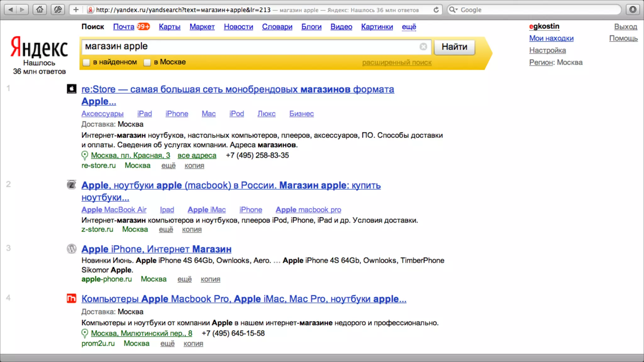The height and width of the screenshot is (362, 644).
Task: Click the browser back arrow button
Action: click(11, 10)
